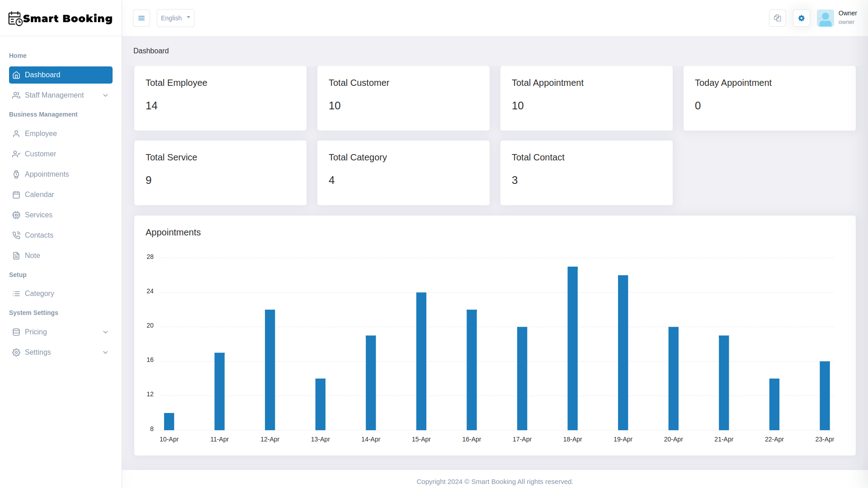Toggle the sidebar with the hamburger menu
This screenshot has width=868, height=488.
[142, 18]
